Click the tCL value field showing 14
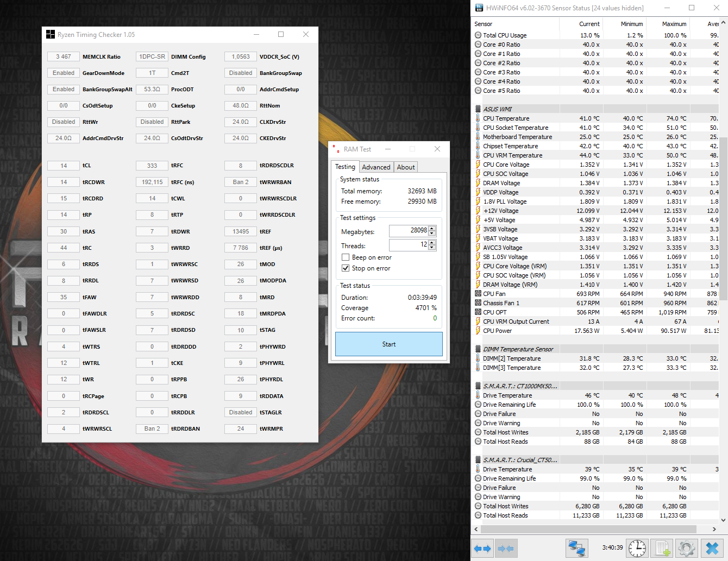728x561 pixels. (64, 166)
